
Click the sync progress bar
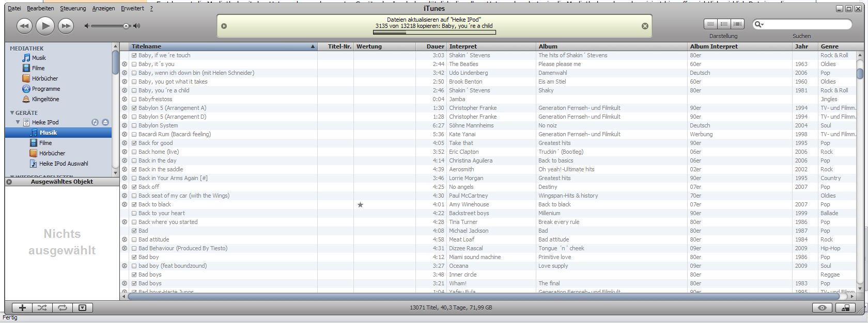tap(435, 32)
